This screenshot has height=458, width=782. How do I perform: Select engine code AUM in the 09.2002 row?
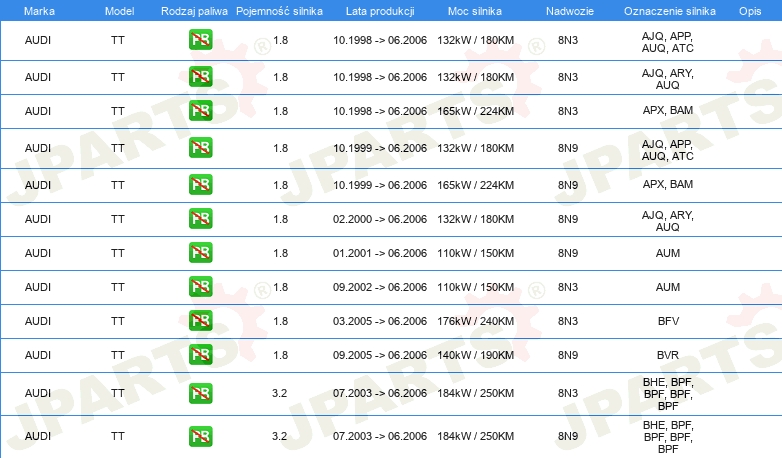[x=668, y=287]
